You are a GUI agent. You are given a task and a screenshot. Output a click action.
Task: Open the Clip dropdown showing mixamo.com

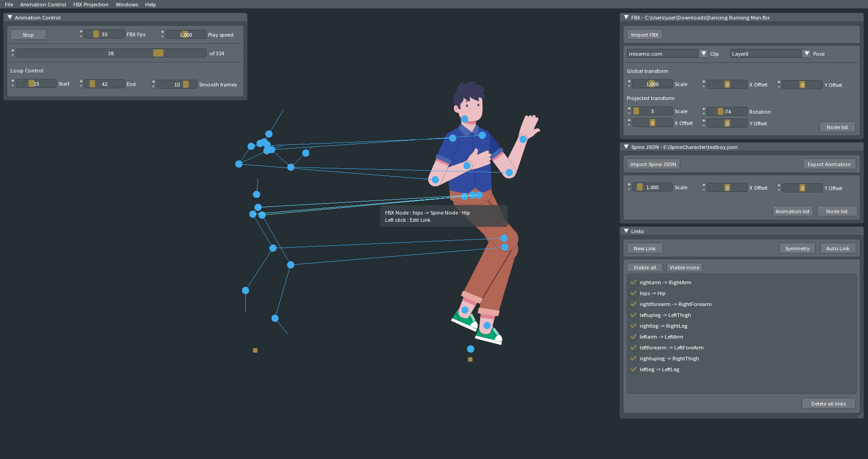[x=703, y=53]
